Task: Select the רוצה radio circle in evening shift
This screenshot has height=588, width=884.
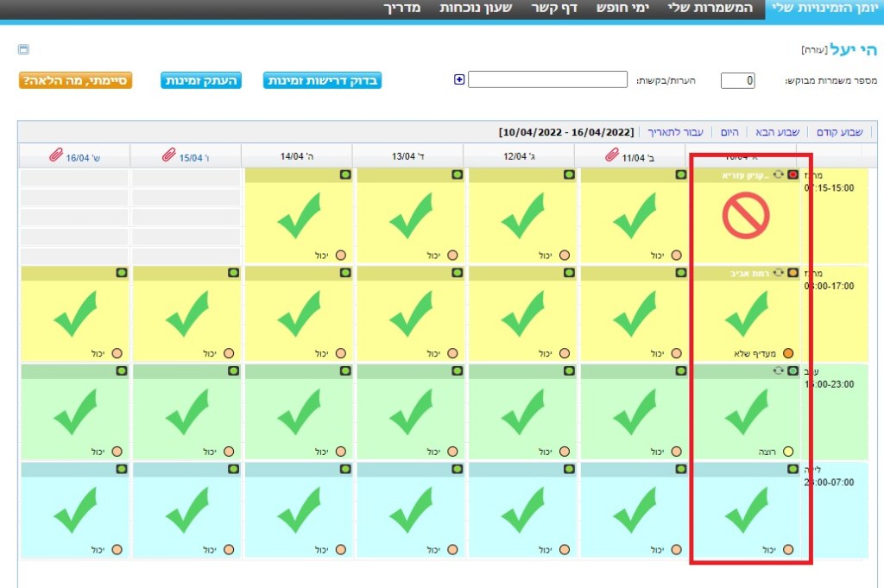Action: [787, 452]
